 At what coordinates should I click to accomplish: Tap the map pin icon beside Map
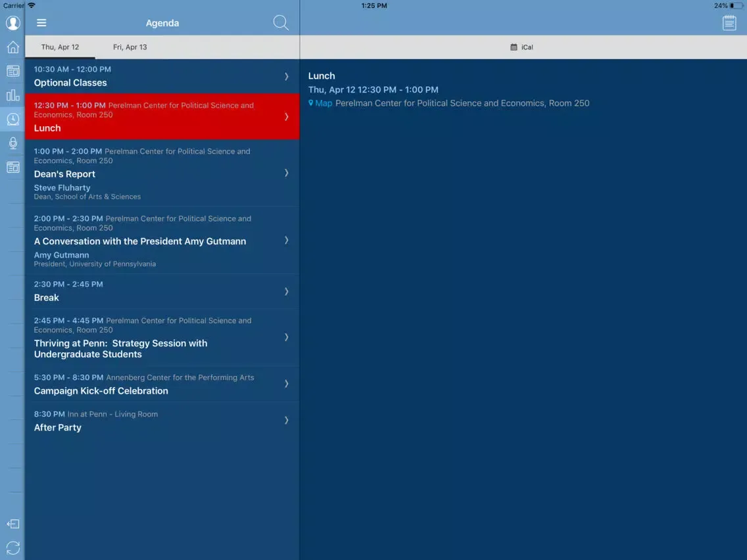pos(310,103)
